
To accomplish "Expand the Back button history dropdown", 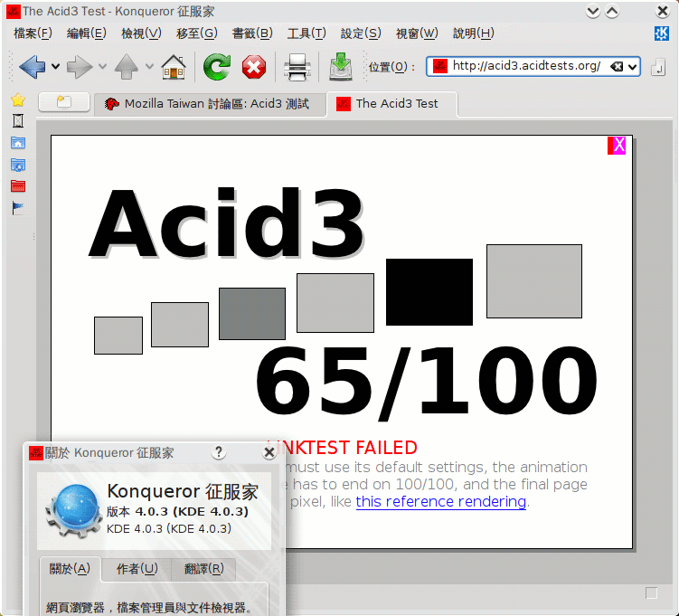I will pos(56,66).
